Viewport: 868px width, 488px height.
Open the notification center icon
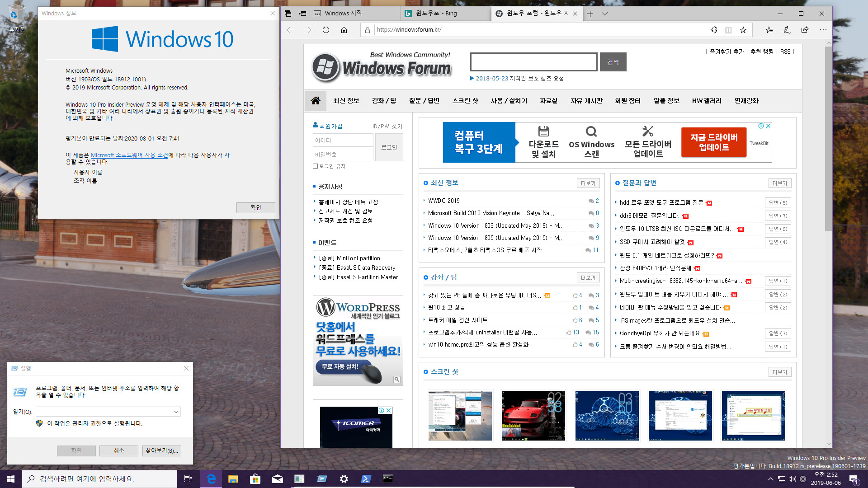pyautogui.click(x=854, y=479)
